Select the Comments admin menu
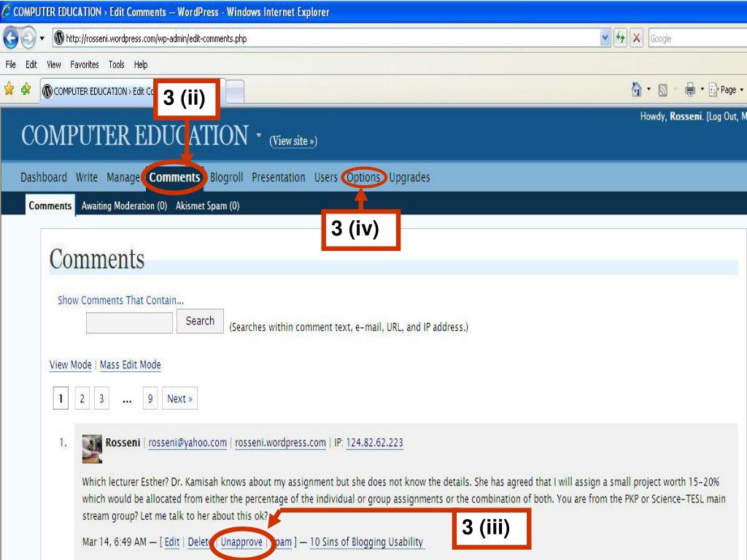The height and width of the screenshot is (560, 747). point(174,177)
